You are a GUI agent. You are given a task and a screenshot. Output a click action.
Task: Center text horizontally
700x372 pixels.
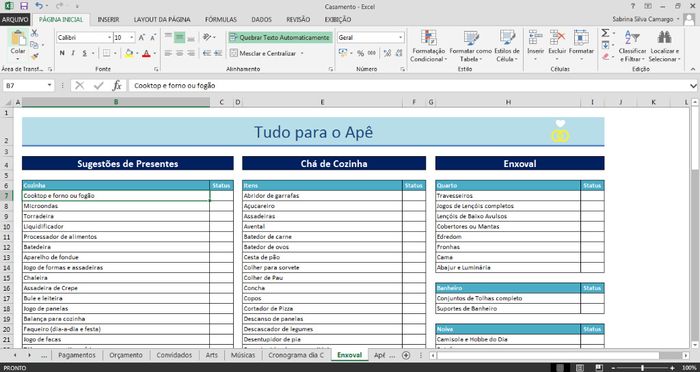[x=179, y=53]
